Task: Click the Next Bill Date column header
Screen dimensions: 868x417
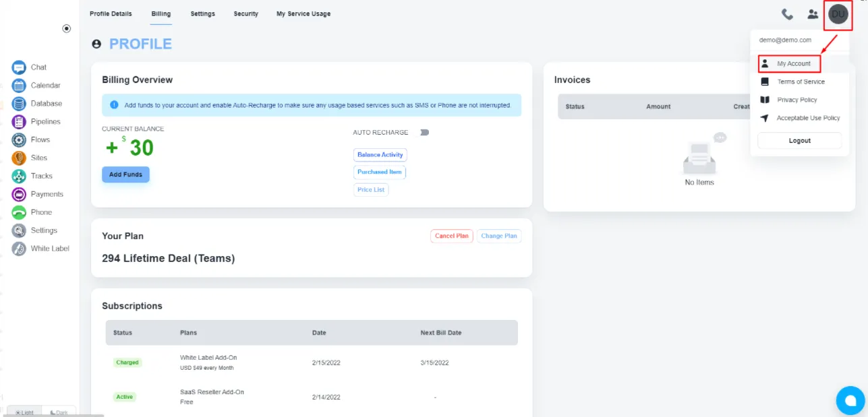Action: pos(441,333)
